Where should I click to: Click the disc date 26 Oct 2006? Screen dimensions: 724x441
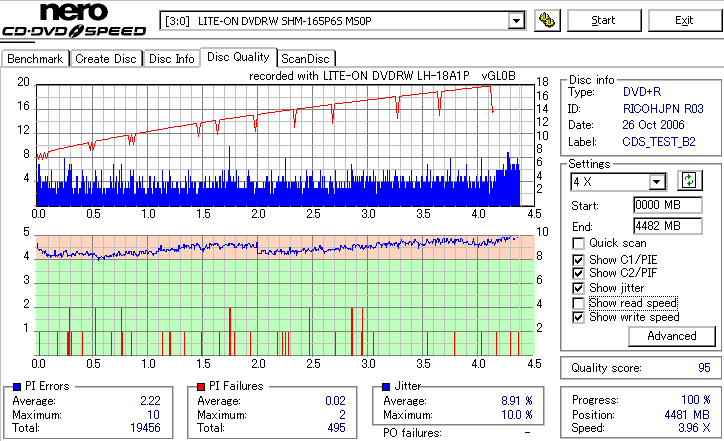653,125
